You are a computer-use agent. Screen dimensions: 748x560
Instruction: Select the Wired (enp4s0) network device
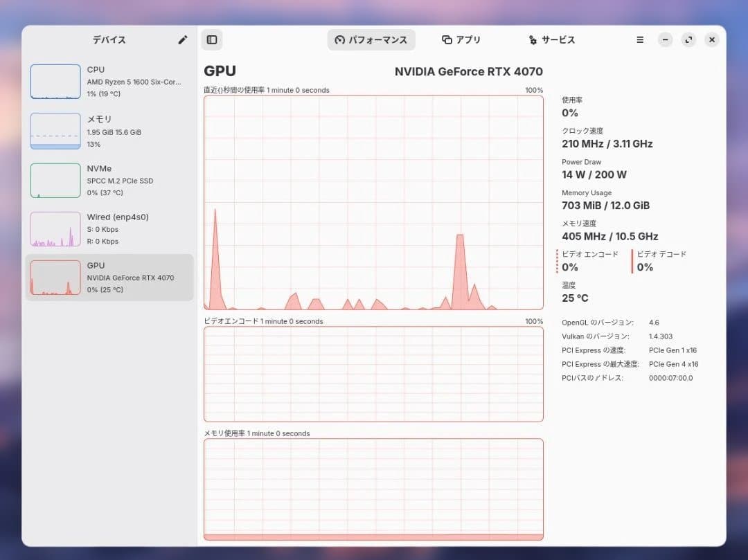point(109,228)
